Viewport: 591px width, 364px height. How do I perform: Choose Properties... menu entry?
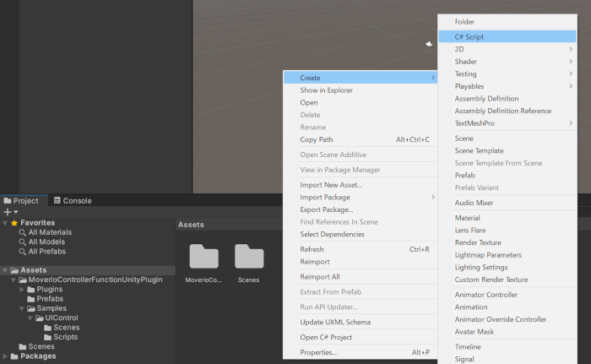click(361, 352)
